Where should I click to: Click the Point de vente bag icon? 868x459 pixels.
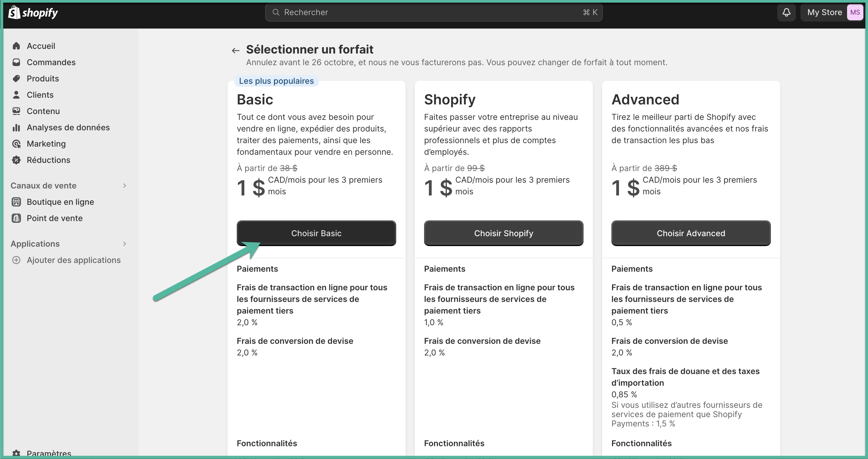pyautogui.click(x=16, y=218)
